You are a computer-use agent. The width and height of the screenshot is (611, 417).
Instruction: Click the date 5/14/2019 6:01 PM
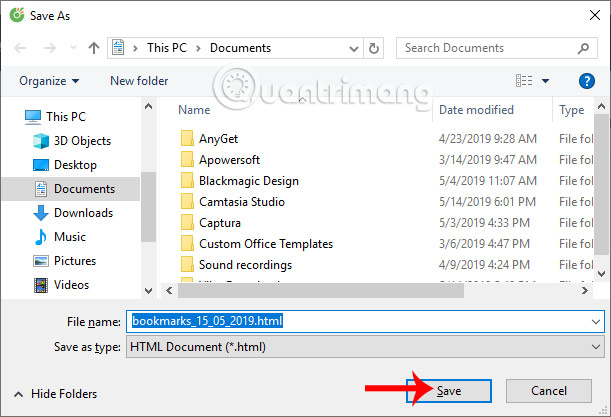click(487, 202)
